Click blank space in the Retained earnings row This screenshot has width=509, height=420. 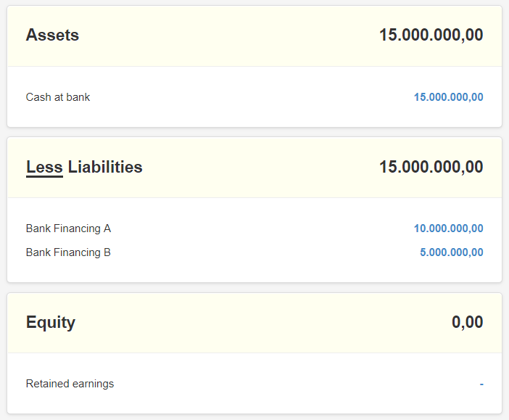click(292, 384)
